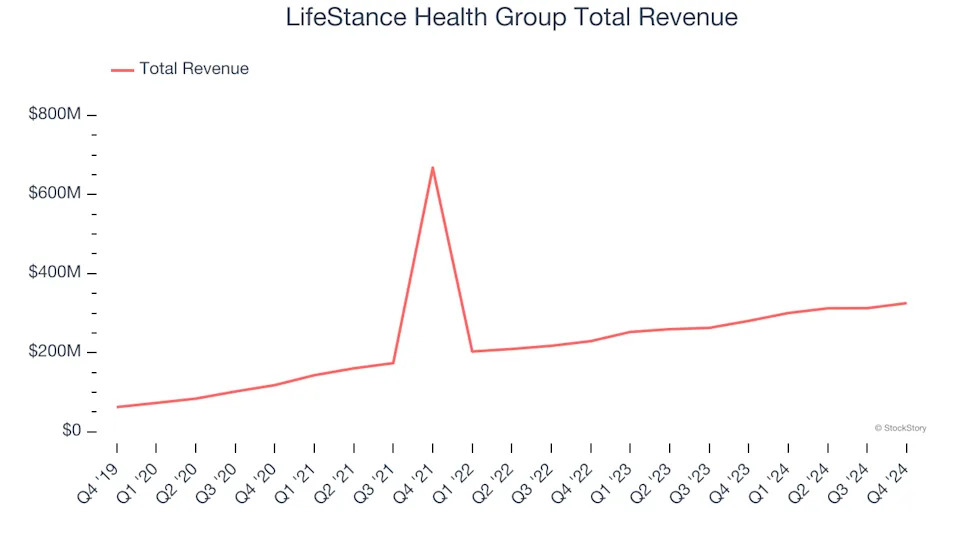Screen dimensions: 960x540
Task: Click the Q2 '24 x-axis label
Action: pos(808,483)
